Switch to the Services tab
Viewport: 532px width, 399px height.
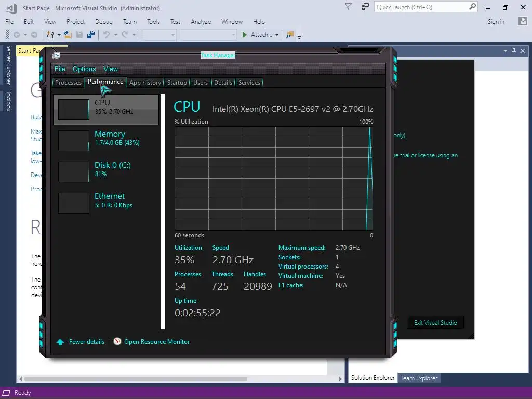click(x=249, y=83)
